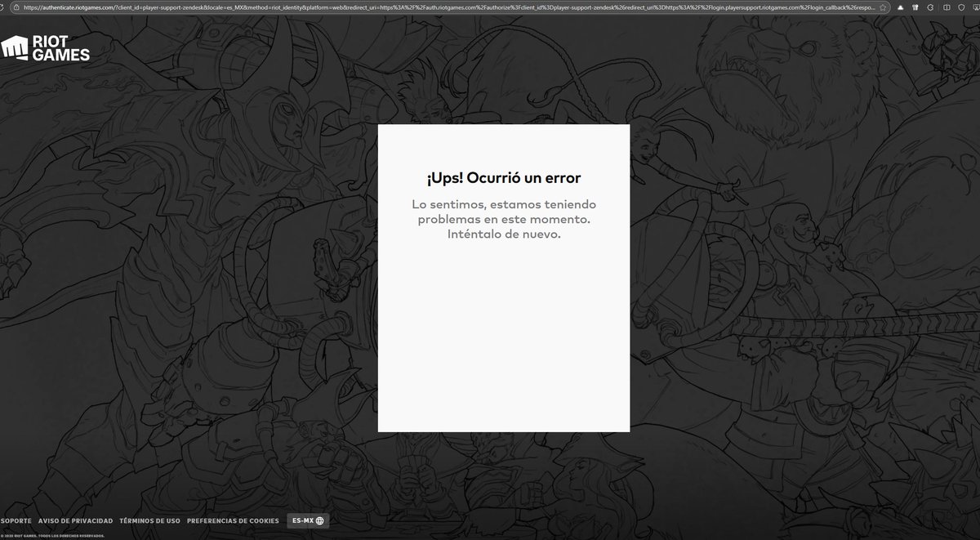The image size is (980, 540).
Task: Reload the page with the browser refresh icon
Action: [x=1, y=7]
